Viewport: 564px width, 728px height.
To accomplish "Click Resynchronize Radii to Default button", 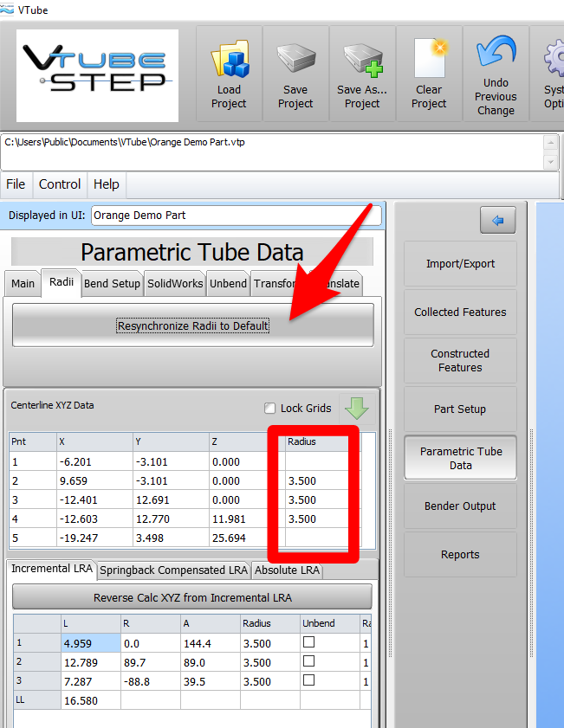I will [193, 325].
